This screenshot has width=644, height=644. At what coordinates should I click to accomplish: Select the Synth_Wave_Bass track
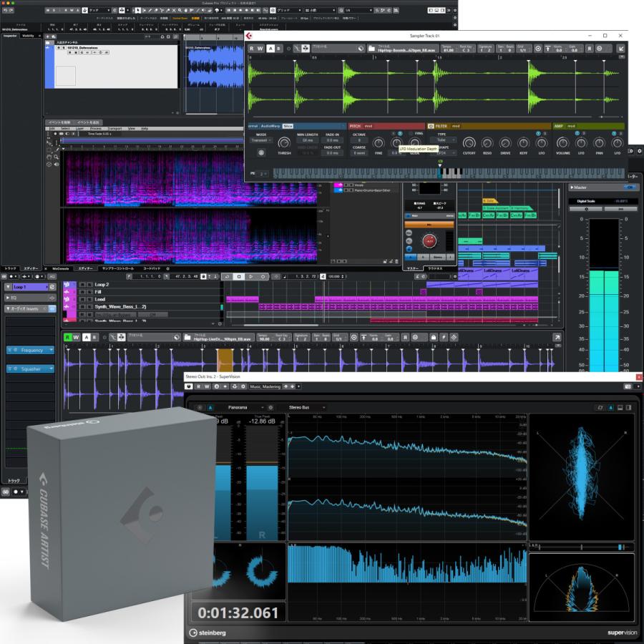point(120,306)
